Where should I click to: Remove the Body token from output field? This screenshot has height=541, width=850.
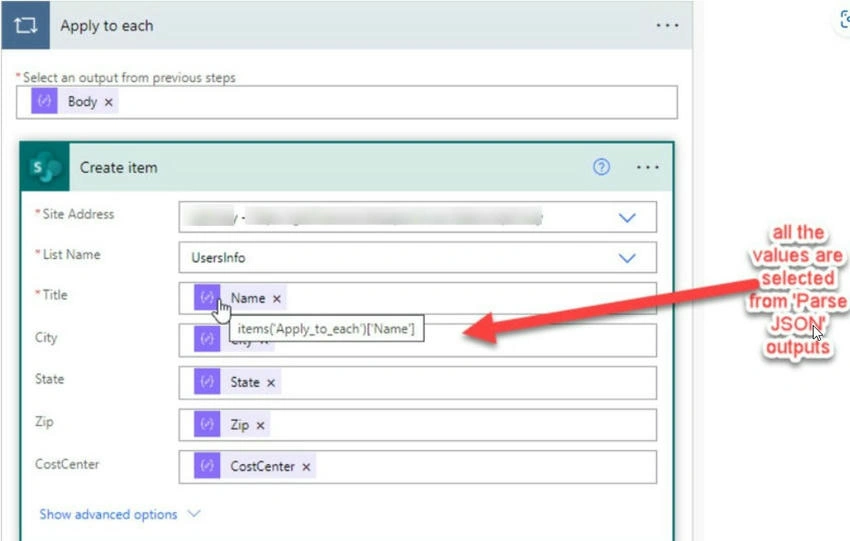(x=108, y=102)
